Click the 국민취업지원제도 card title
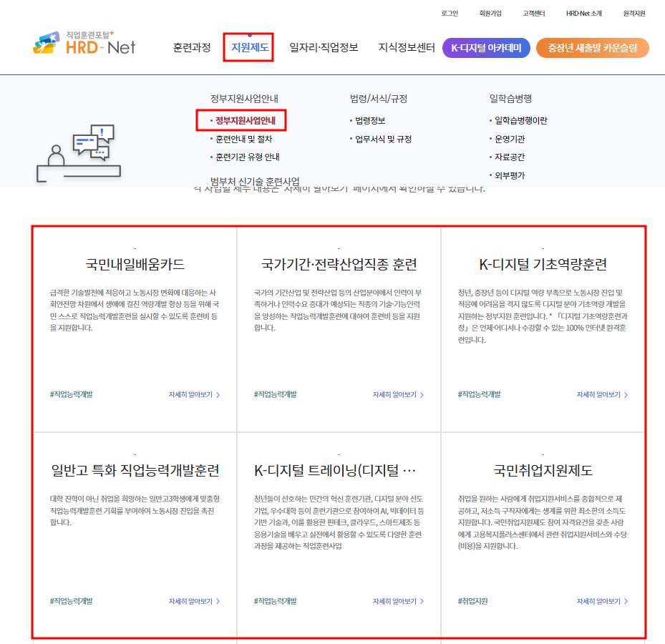 coord(543,470)
